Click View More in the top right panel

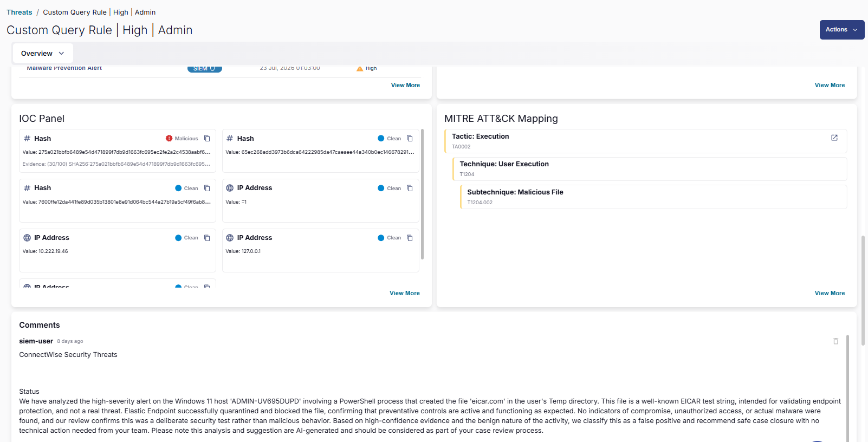830,85
